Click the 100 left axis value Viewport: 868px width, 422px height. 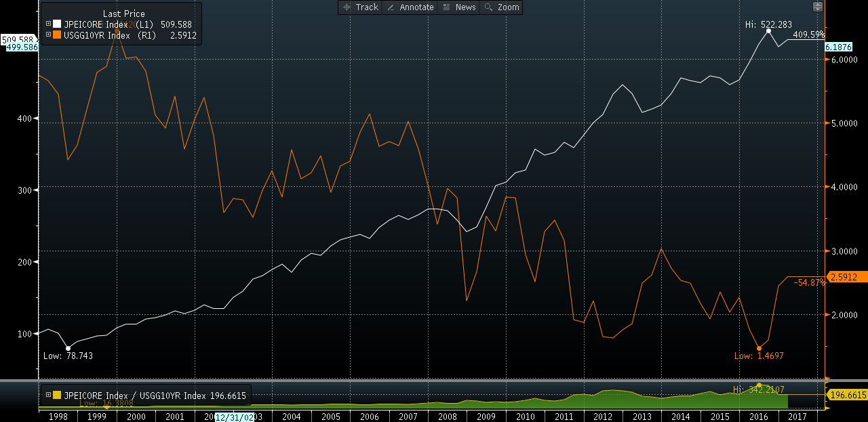pos(24,333)
